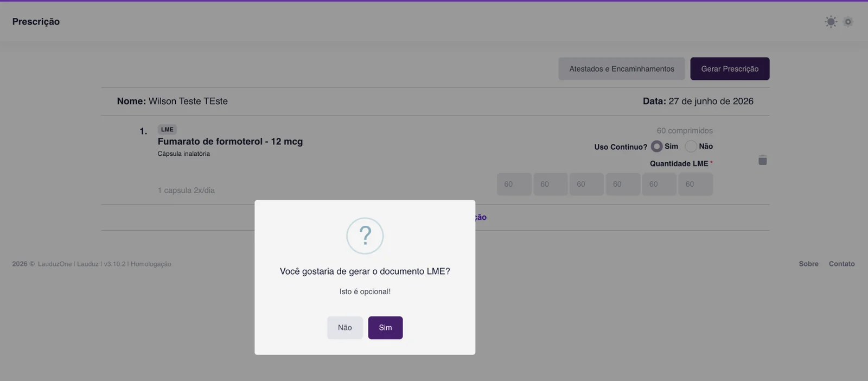Click the LME badge on the medication
The width and height of the screenshot is (868, 381).
167,130
